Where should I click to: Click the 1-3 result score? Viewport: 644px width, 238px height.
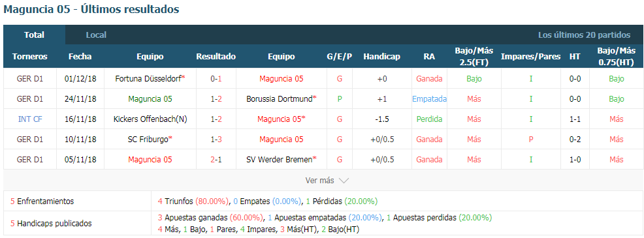click(x=216, y=139)
